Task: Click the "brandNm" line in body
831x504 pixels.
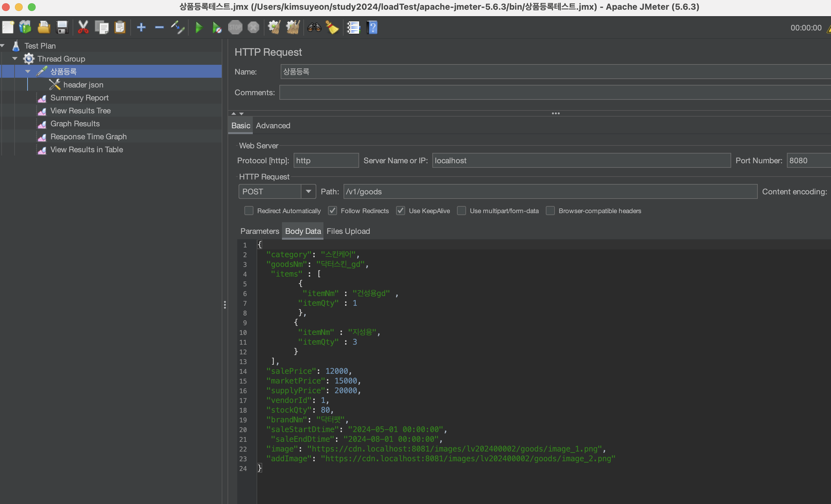Action: tap(307, 420)
